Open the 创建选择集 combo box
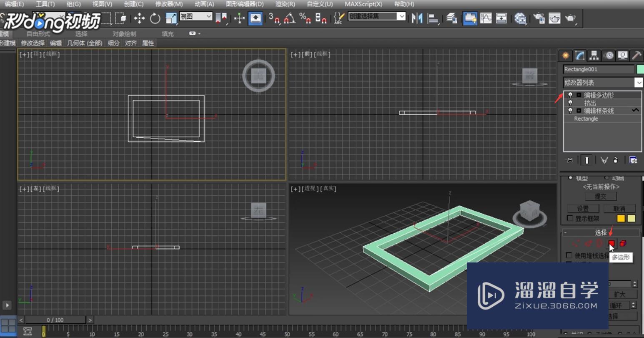The height and width of the screenshot is (338, 644). click(402, 16)
